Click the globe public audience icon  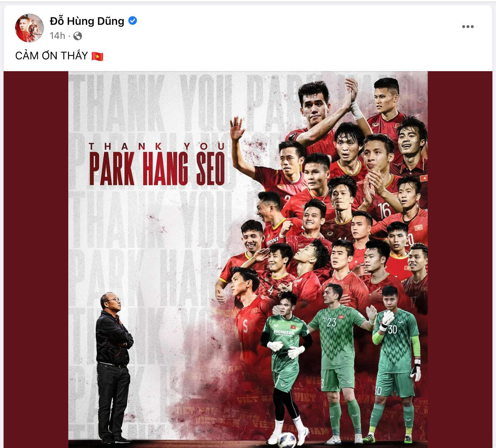click(78, 36)
